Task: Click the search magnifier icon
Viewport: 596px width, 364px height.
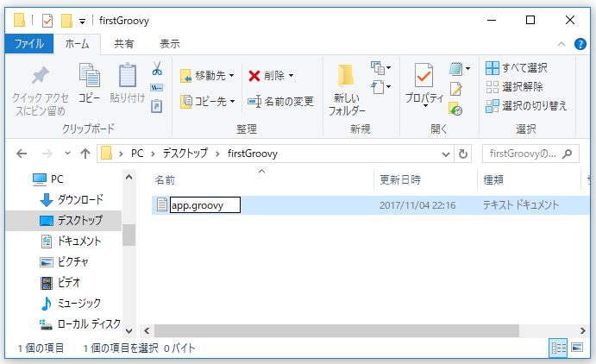Action: tap(568, 154)
